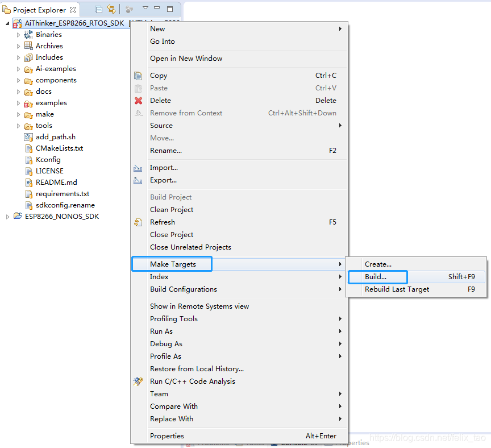Expand the docs folder arrow
The width and height of the screenshot is (491, 448).
18,92
